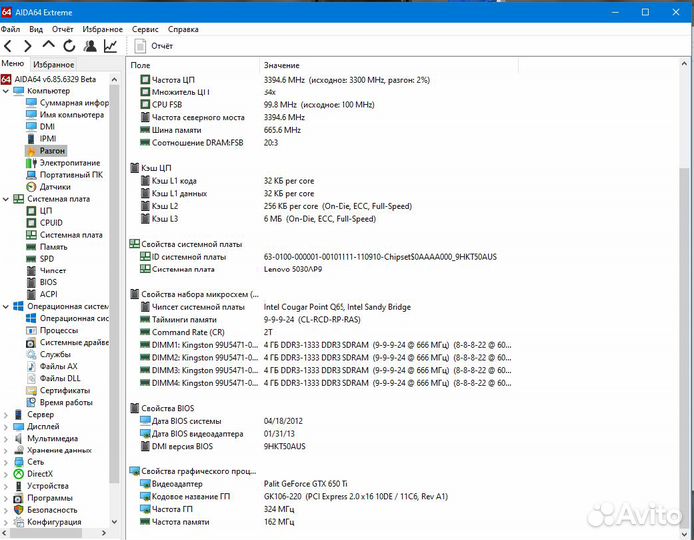
Task: Collapse the Операционная система tree node
Action: [6, 306]
